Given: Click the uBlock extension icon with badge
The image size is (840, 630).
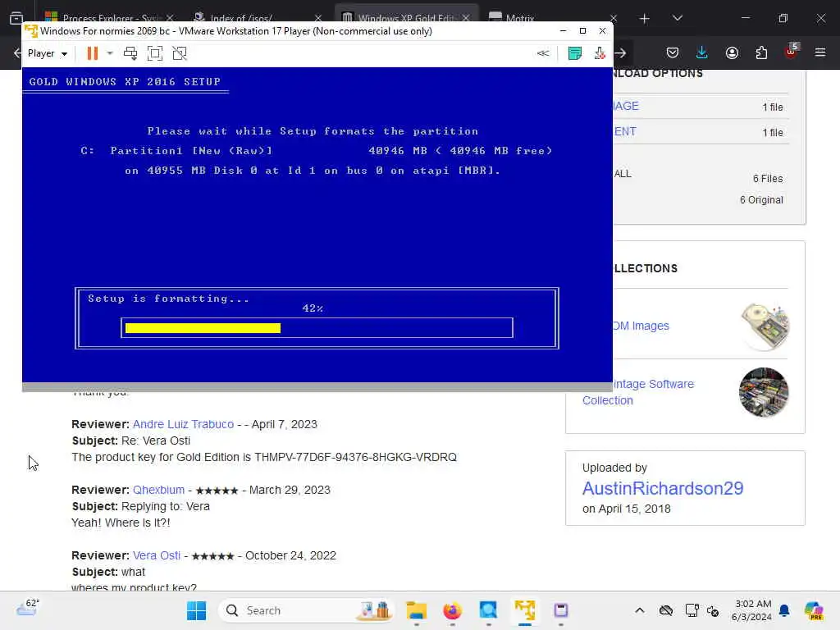Looking at the screenshot, I should pyautogui.click(x=792, y=52).
